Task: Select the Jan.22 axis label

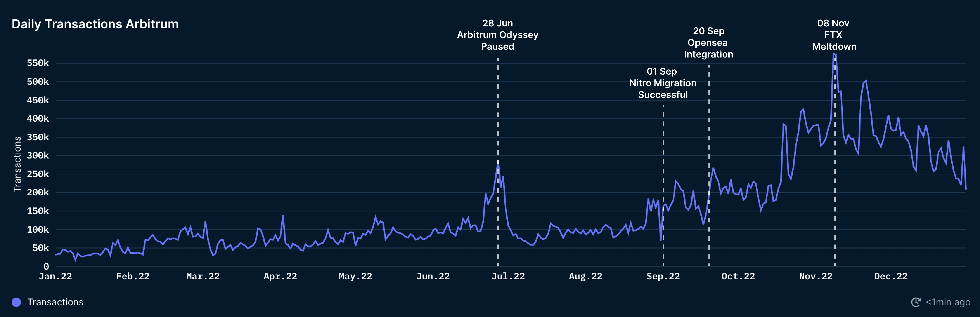Action: tap(56, 276)
